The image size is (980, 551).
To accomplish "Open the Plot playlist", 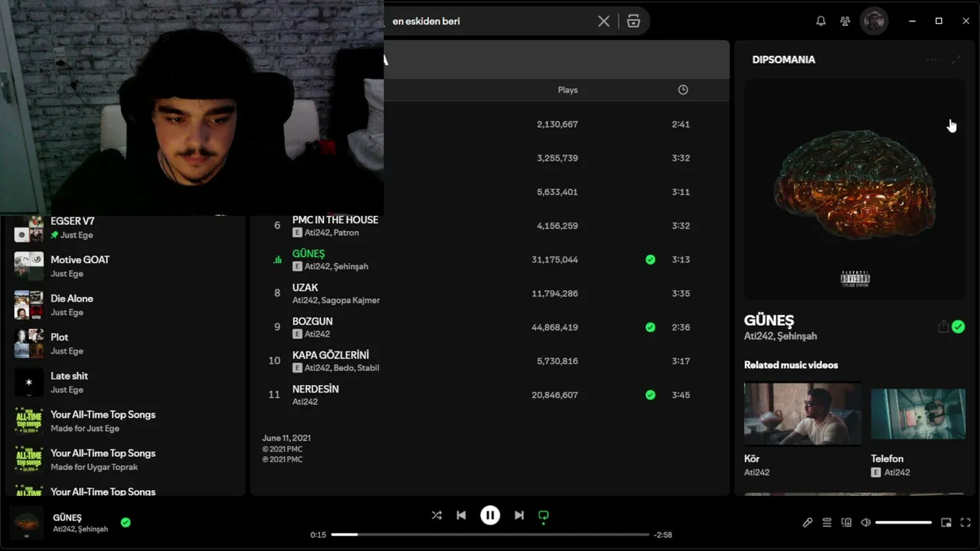I will pos(125,344).
